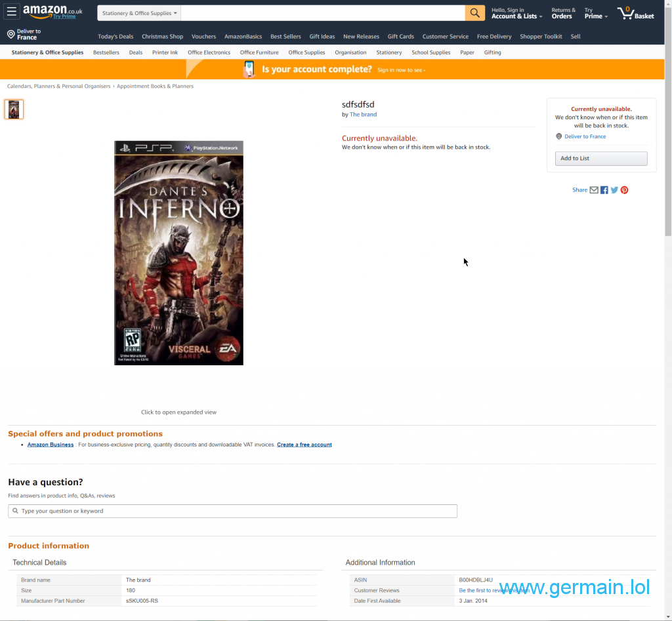Open Today's Deals in the navigation bar
This screenshot has height=621, width=672.
click(x=115, y=37)
